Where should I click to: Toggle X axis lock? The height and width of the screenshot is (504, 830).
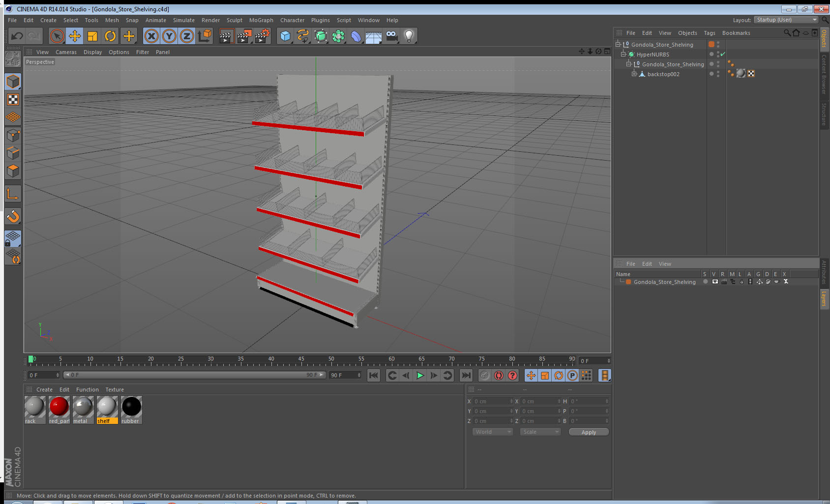151,36
